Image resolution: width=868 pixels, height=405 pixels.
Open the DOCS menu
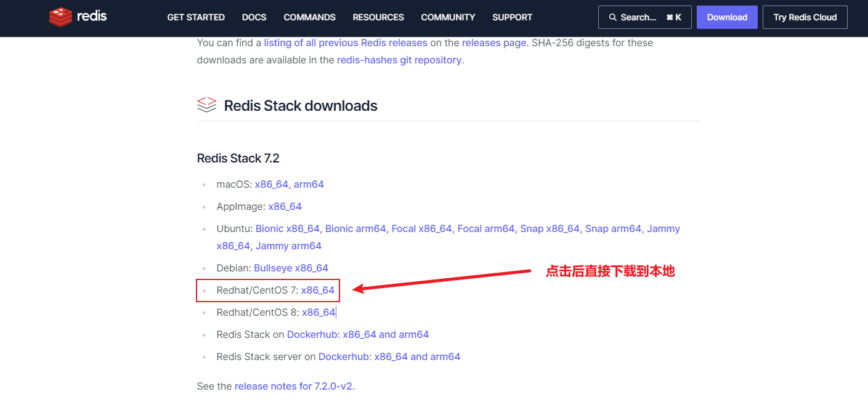[x=254, y=17]
